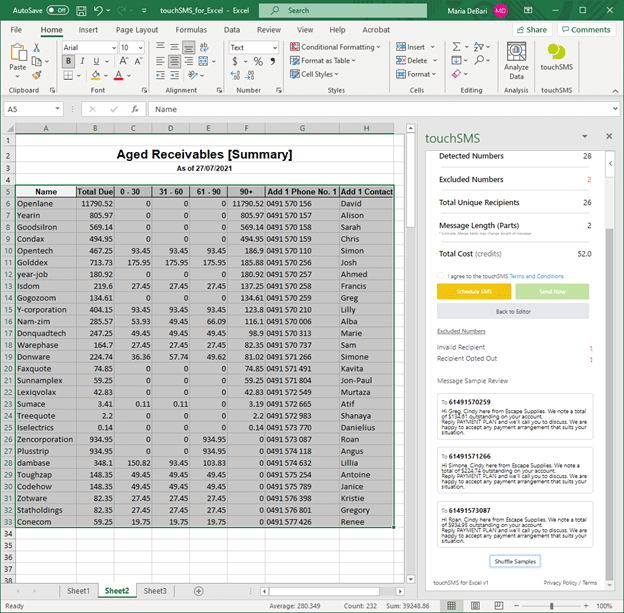Viewport: 624px width, 613px height.
Task: Click the Undo arrow icon
Action: point(98,10)
